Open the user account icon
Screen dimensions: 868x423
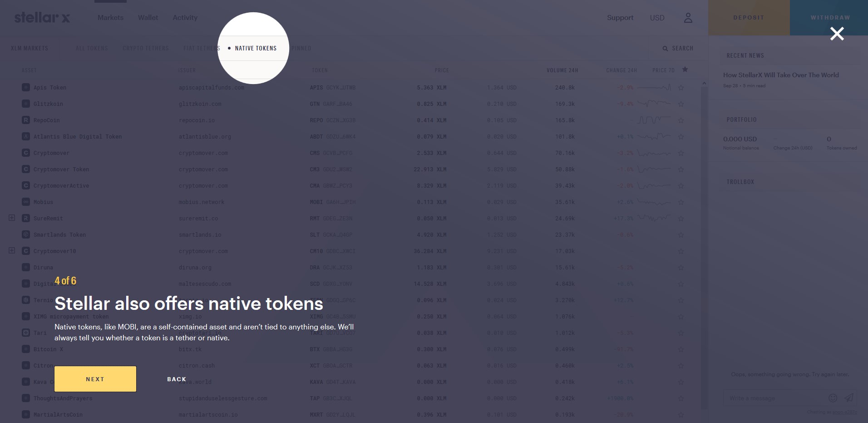(x=688, y=18)
